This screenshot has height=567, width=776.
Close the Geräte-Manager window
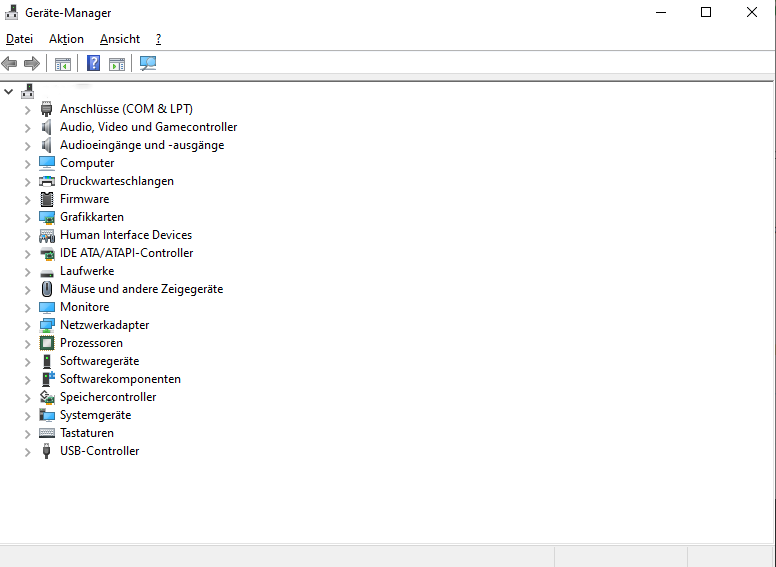click(751, 12)
